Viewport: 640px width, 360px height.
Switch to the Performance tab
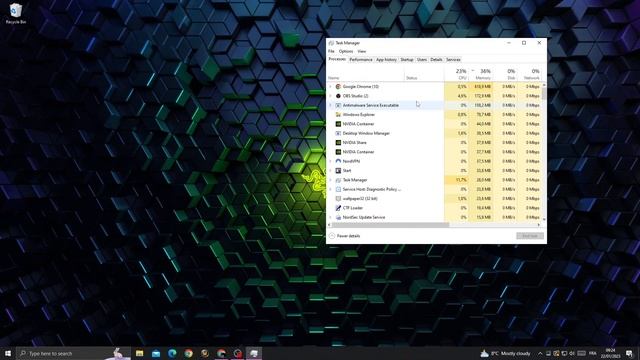coord(361,60)
